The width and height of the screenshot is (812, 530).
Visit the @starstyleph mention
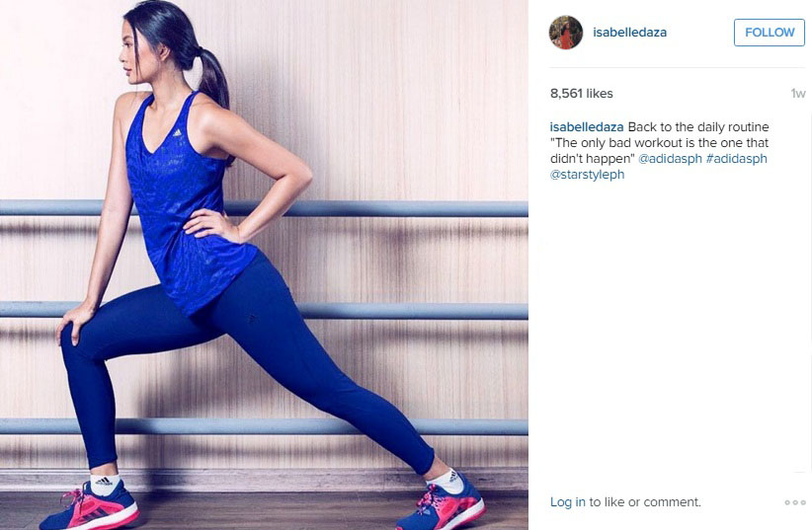[x=587, y=175]
